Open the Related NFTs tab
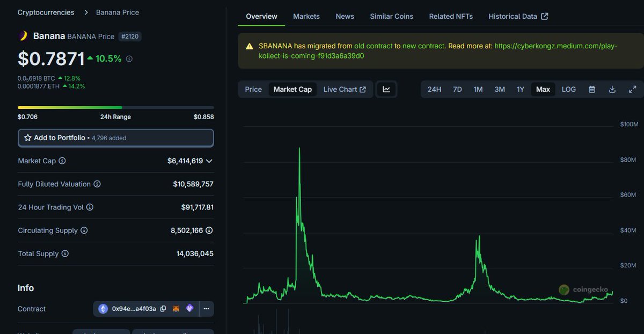The height and width of the screenshot is (334, 644). point(451,16)
